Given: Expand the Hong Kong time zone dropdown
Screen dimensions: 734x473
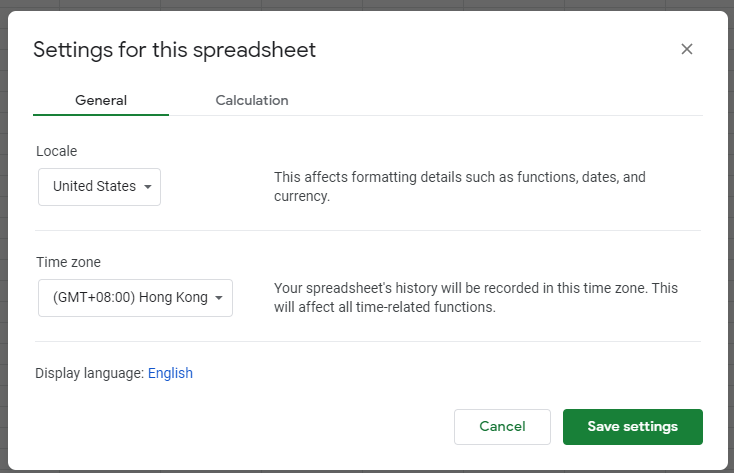Looking at the screenshot, I should pyautogui.click(x=135, y=298).
